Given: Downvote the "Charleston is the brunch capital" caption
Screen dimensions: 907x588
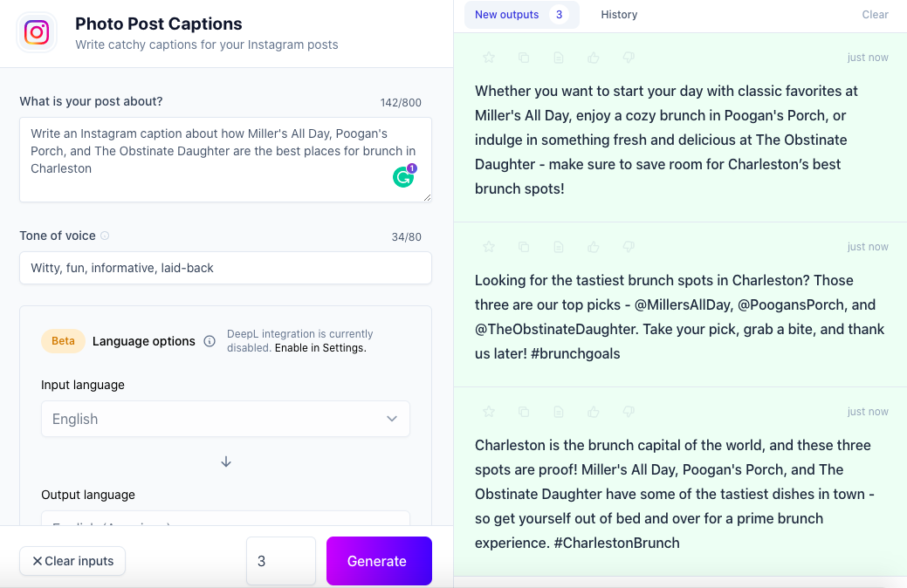Looking at the screenshot, I should click(629, 412).
